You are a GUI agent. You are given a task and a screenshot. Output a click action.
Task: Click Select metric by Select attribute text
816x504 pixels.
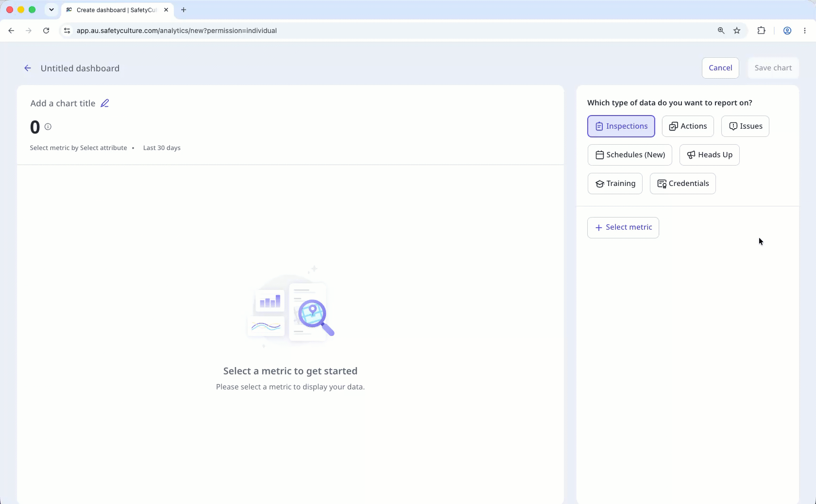point(78,148)
